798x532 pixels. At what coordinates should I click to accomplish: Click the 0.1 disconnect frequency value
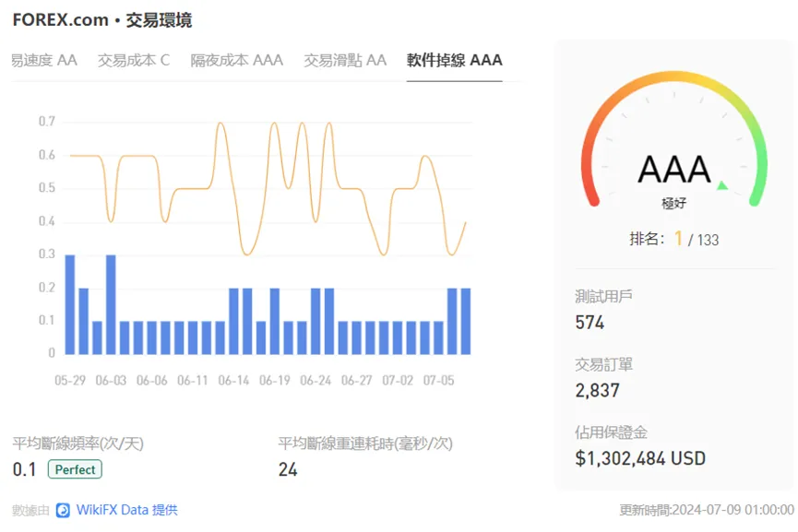(24, 469)
